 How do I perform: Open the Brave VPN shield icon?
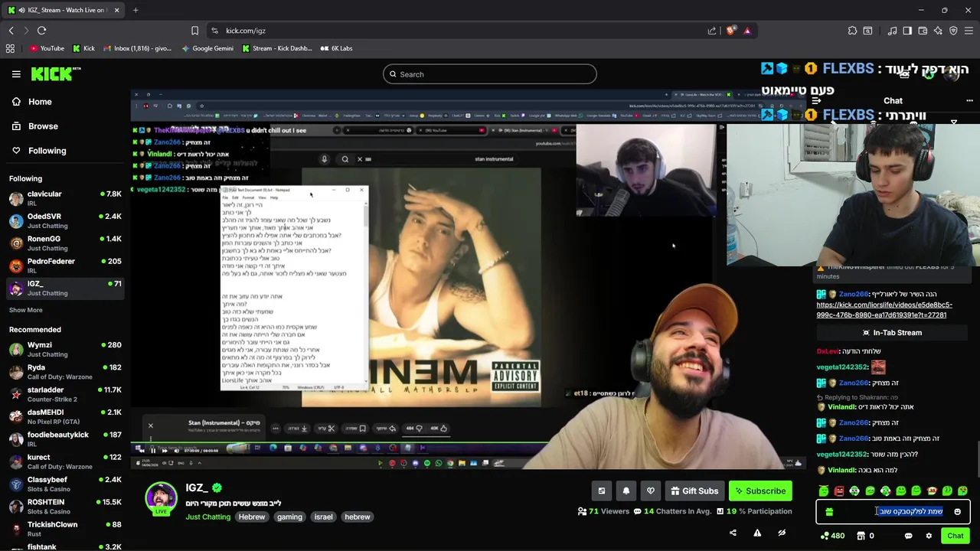point(953,31)
